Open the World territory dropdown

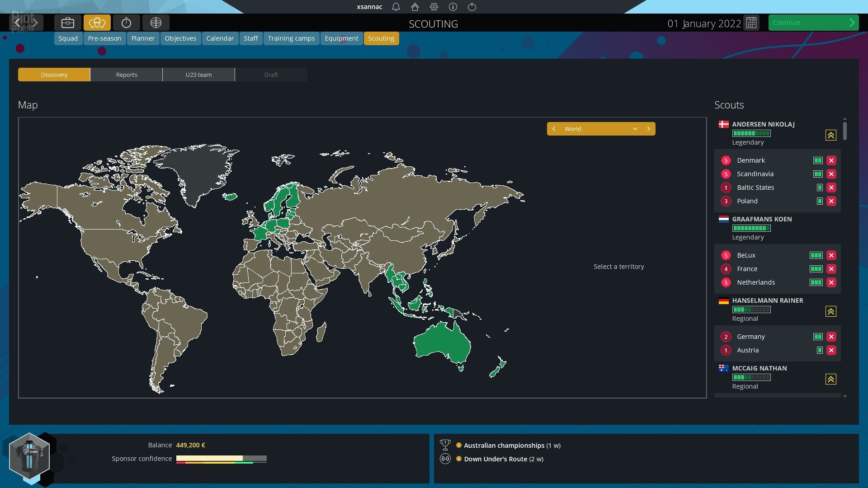[635, 129]
